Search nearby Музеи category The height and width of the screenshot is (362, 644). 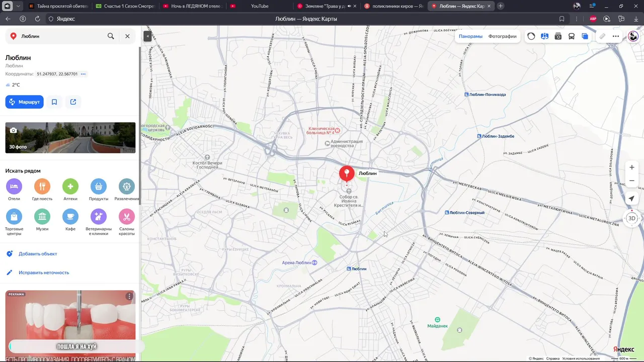[42, 220]
